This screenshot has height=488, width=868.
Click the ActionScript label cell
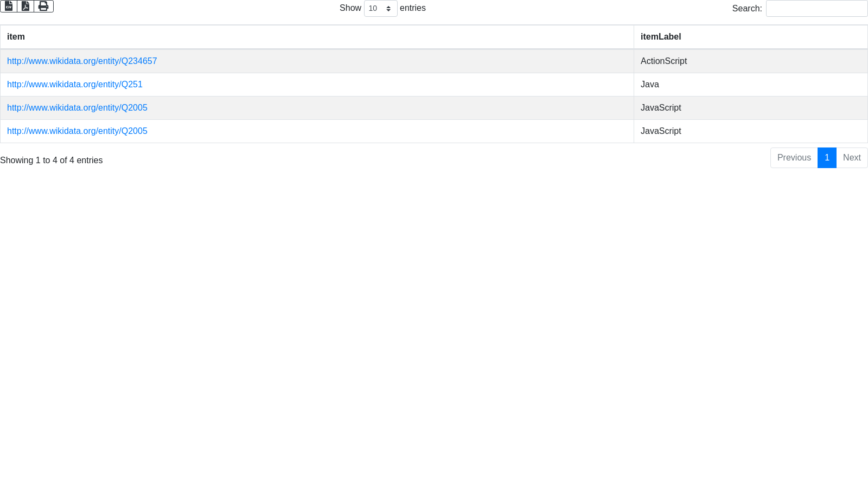[x=663, y=61]
